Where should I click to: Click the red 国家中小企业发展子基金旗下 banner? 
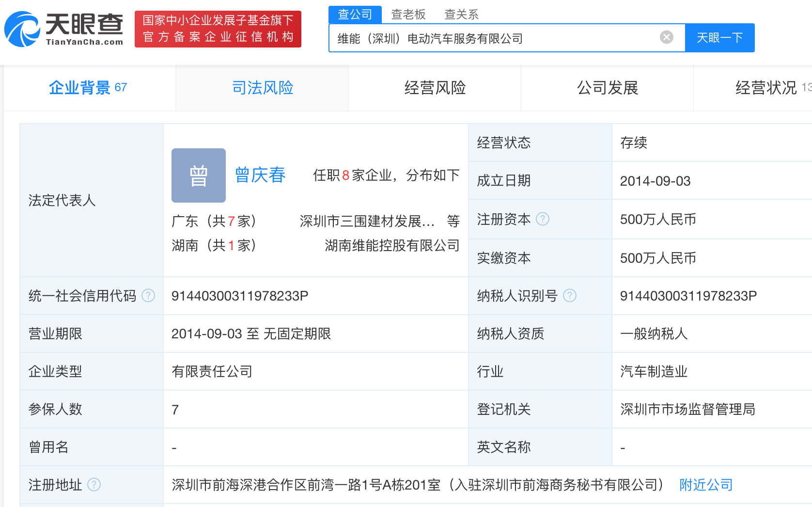pos(218,29)
